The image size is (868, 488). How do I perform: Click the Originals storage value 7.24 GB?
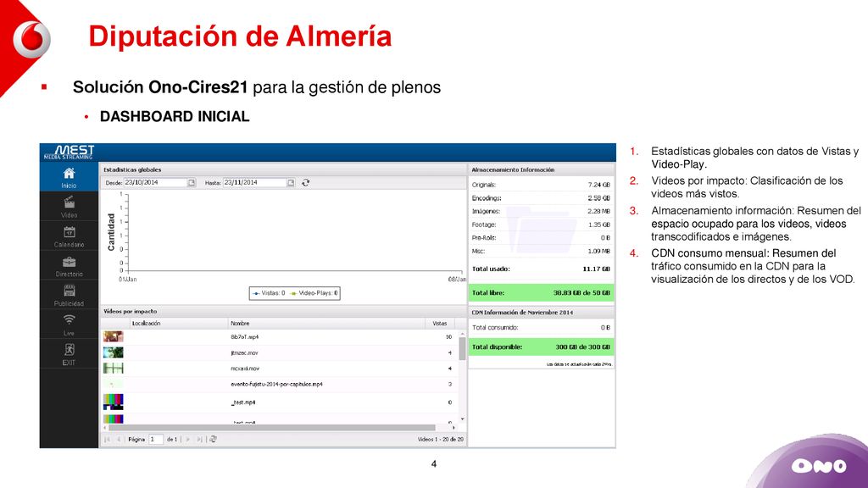(599, 185)
